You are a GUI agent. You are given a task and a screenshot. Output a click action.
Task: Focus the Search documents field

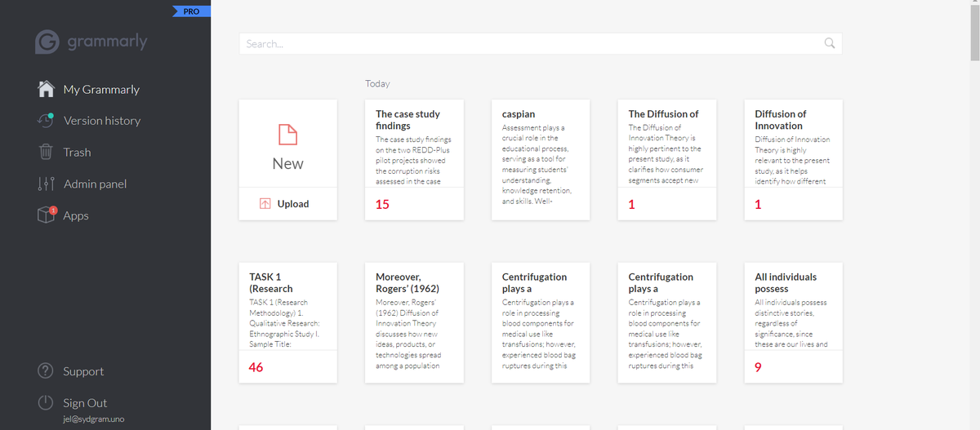click(540, 43)
